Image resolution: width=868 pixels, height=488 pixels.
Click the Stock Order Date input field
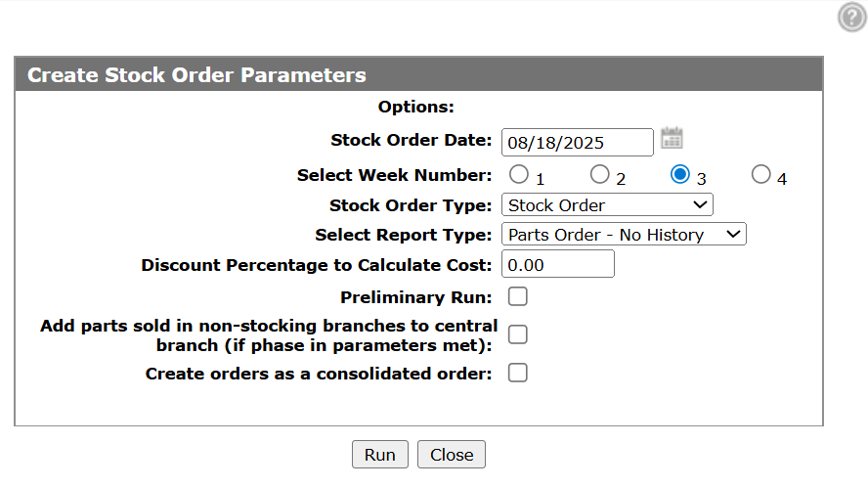tap(577, 142)
